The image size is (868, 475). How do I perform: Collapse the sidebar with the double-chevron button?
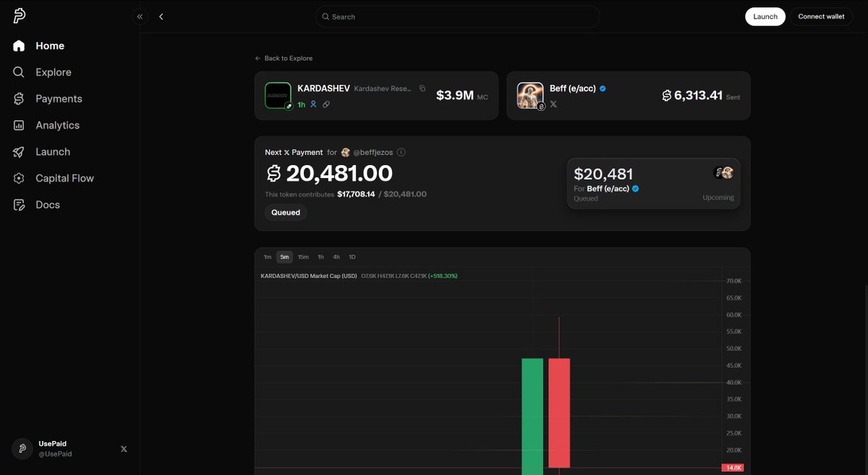(140, 17)
